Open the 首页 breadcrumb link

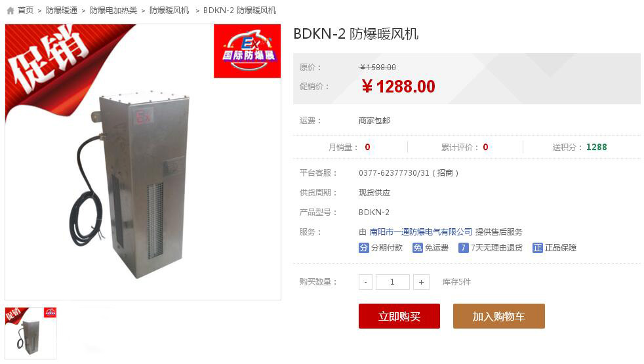point(26,10)
